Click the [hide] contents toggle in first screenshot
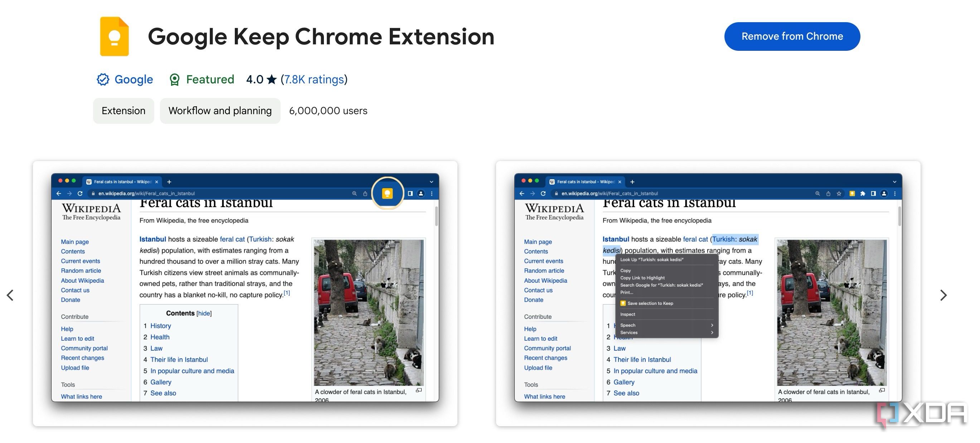Screen dimensions: 980x443 point(204,313)
